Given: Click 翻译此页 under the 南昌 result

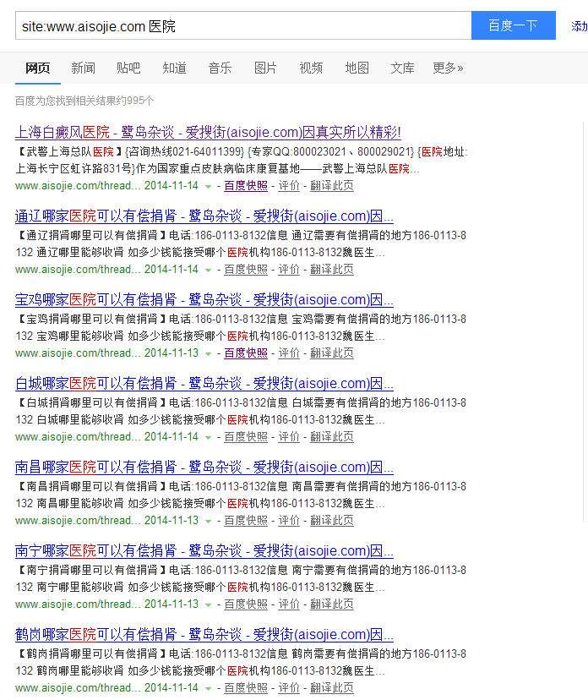Looking at the screenshot, I should [332, 521].
